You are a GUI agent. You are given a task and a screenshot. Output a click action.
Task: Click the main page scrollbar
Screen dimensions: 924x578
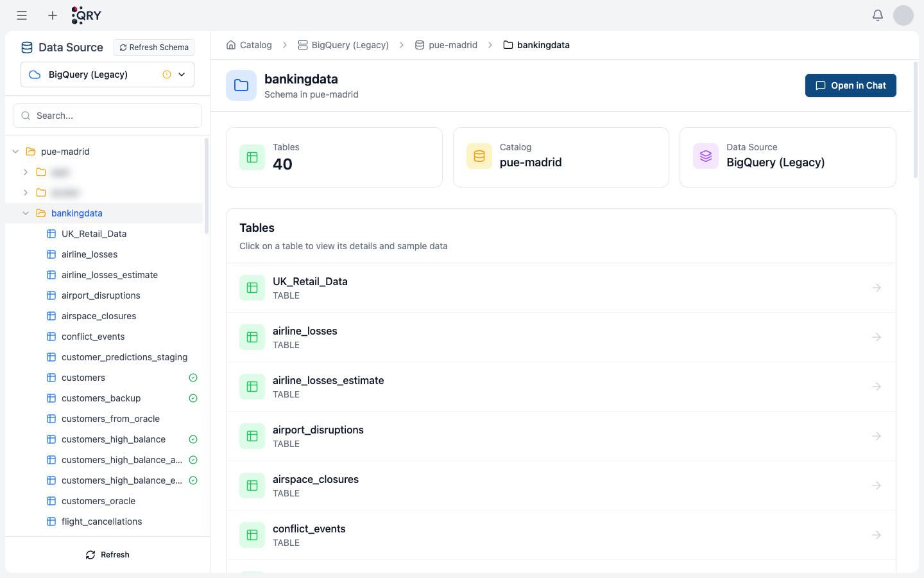(x=916, y=119)
